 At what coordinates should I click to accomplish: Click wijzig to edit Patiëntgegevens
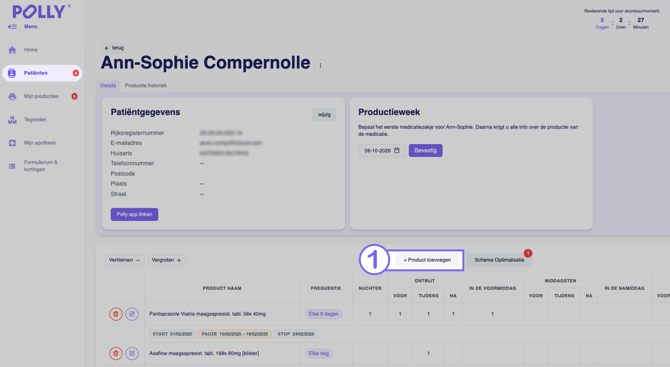[x=324, y=115]
